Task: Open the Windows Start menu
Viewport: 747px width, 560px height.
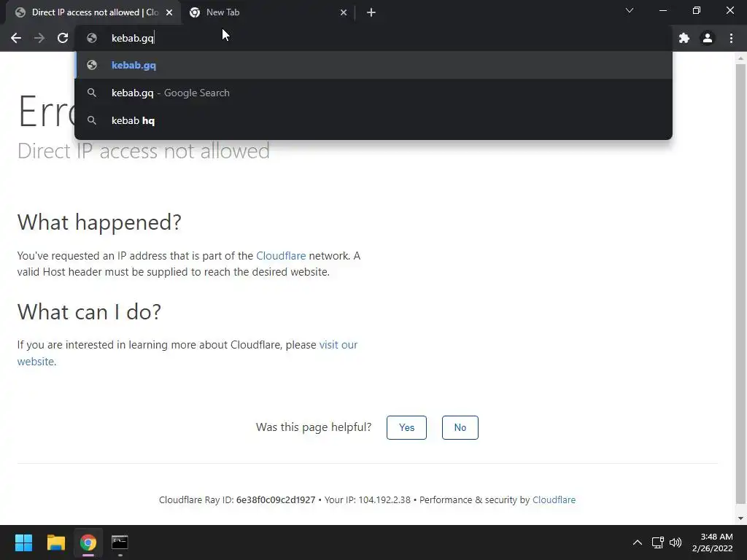Action: point(23,542)
